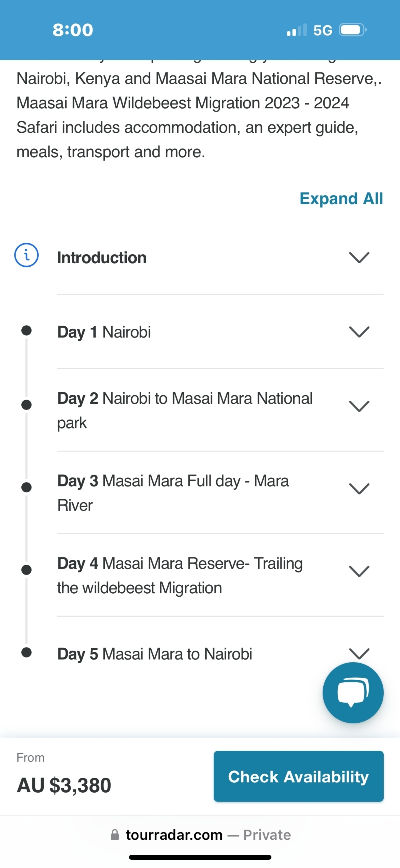The height and width of the screenshot is (868, 400).
Task: Open the chat bubble icon
Action: [353, 693]
